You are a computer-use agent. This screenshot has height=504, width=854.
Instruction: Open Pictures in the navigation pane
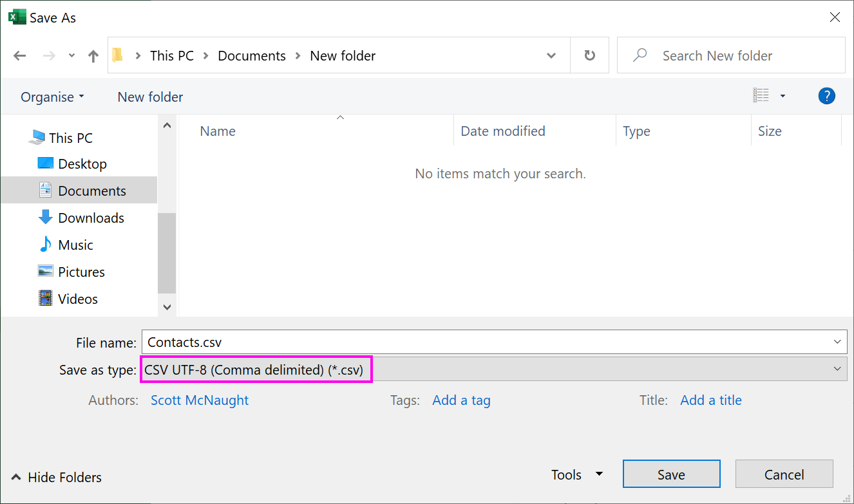coord(81,272)
